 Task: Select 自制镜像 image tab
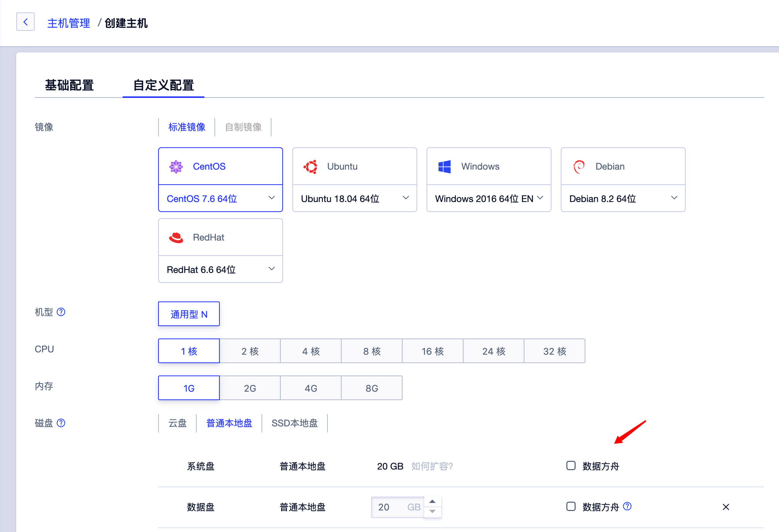click(x=243, y=127)
